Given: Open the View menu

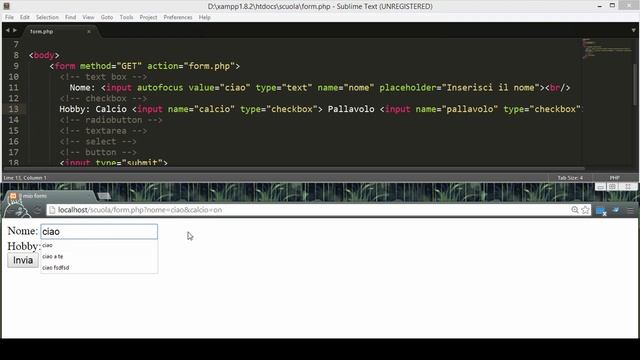Looking at the screenshot, I should click(x=88, y=17).
